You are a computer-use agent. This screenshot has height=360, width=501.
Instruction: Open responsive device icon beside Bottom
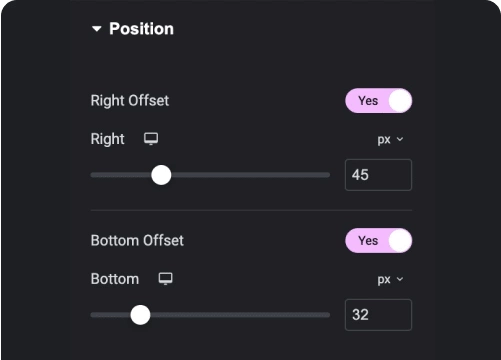165,279
